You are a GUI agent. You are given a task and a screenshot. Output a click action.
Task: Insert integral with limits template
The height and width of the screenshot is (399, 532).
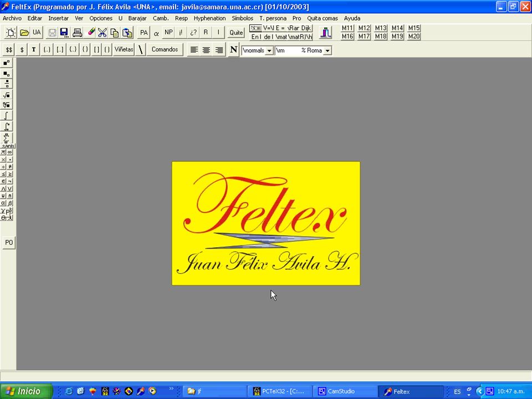[7, 126]
